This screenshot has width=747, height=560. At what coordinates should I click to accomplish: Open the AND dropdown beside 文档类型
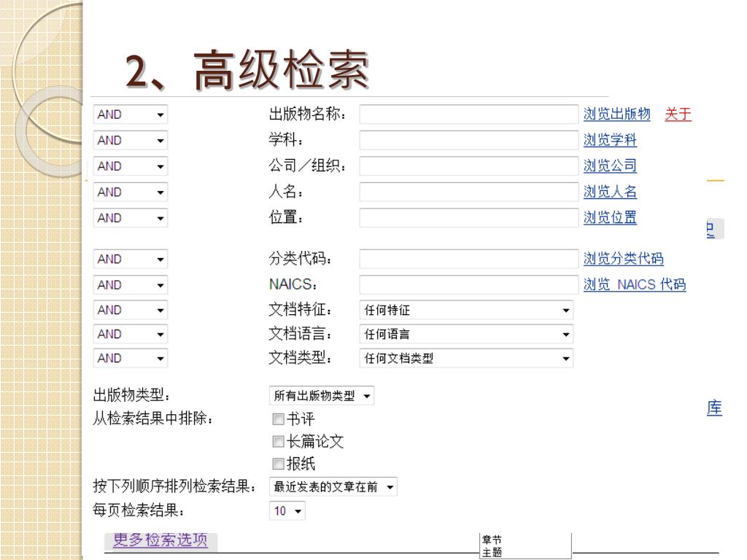click(131, 358)
